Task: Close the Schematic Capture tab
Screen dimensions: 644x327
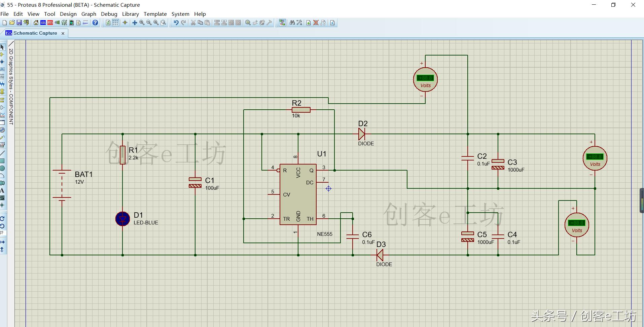Action: [x=63, y=33]
